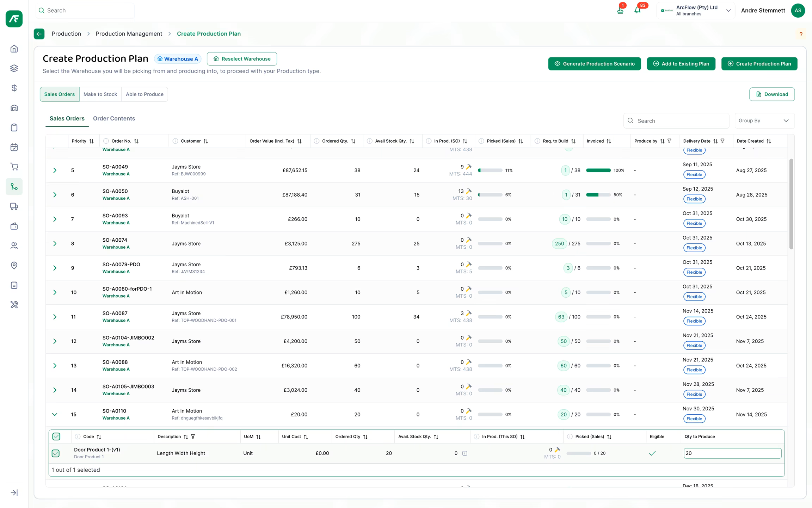812x508 pixels.
Task: Open the Group By dropdown
Action: 764,120
